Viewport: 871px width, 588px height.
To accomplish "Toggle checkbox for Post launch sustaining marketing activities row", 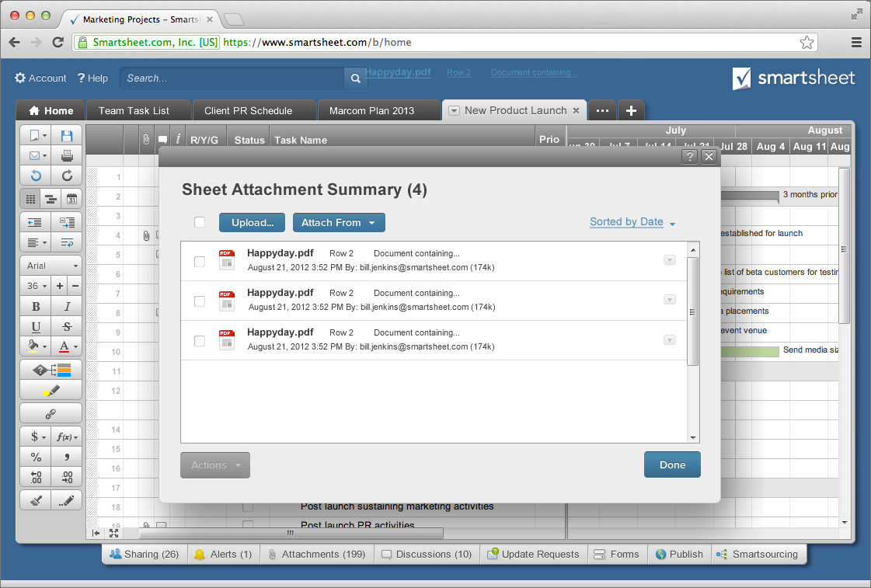I will click(x=248, y=506).
